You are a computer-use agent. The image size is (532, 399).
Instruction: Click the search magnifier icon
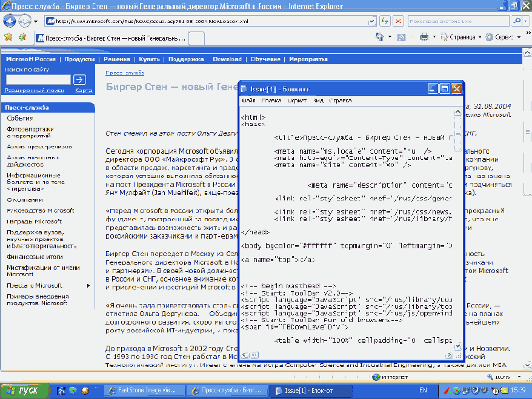click(516, 21)
